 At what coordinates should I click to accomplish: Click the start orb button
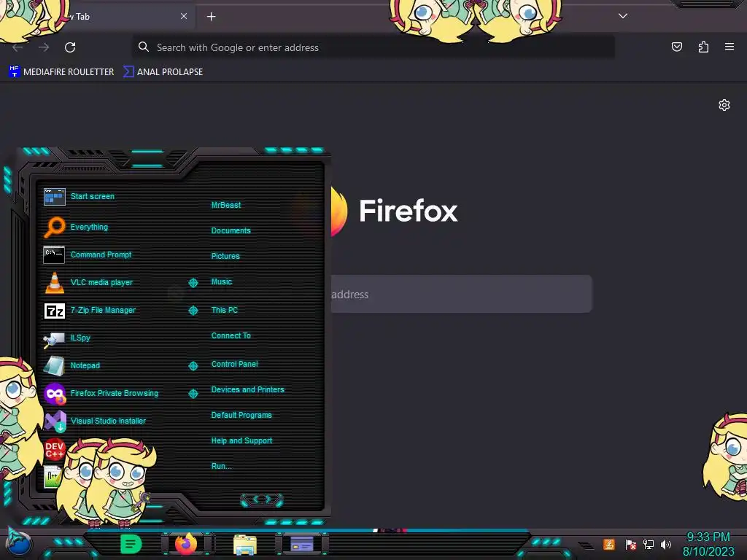19,543
